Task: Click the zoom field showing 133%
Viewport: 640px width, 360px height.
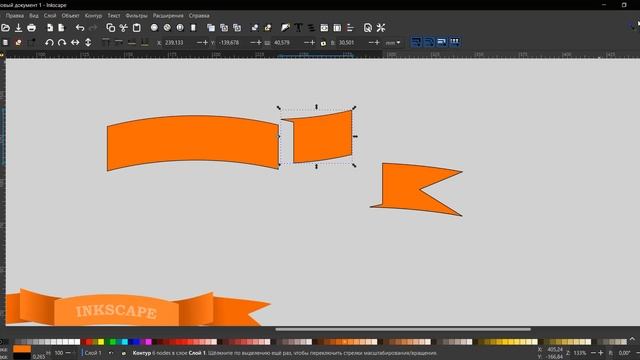Action: pyautogui.click(x=580, y=353)
